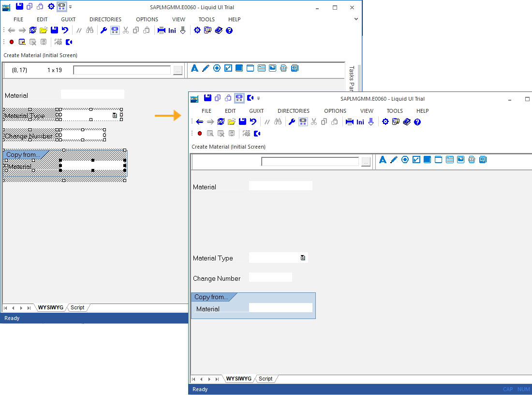Screen dimensions: 532x395
Task: Click the Copy from Material field in the front window
Action: tap(281, 308)
